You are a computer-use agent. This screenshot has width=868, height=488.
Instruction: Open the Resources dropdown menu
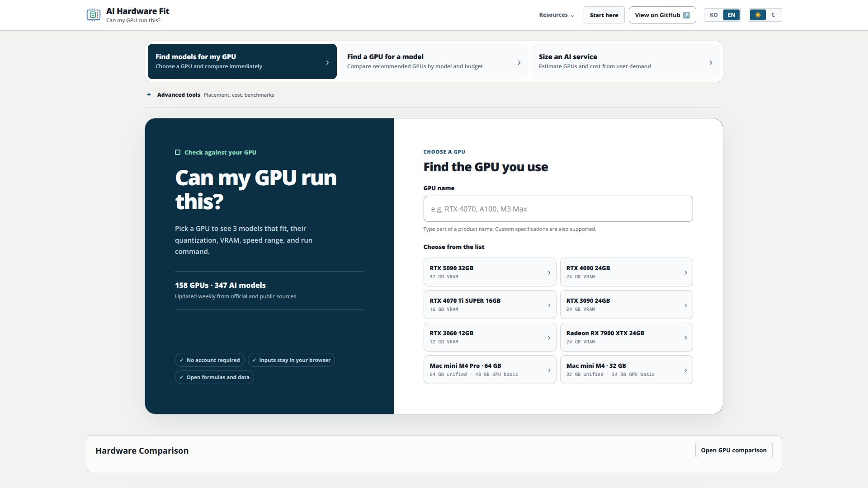[557, 15]
